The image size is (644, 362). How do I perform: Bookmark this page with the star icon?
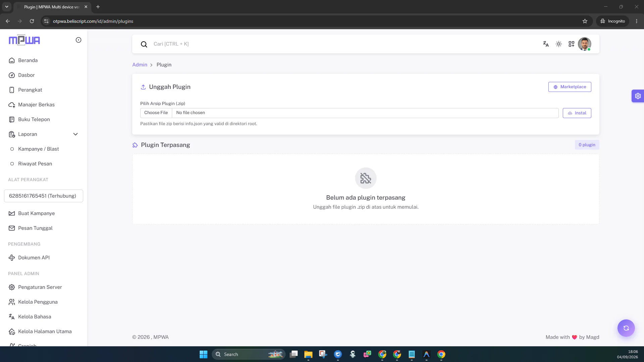[x=585, y=21]
